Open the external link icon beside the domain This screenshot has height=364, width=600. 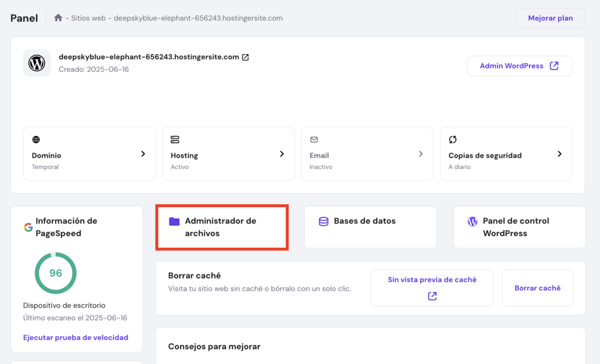pos(246,57)
